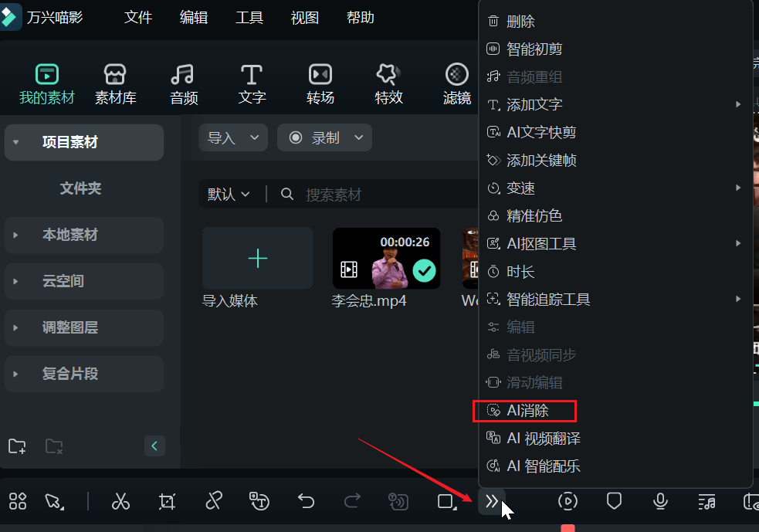This screenshot has width=759, height=532.
Task: Open the 文件 menu
Action: pyautogui.click(x=138, y=18)
